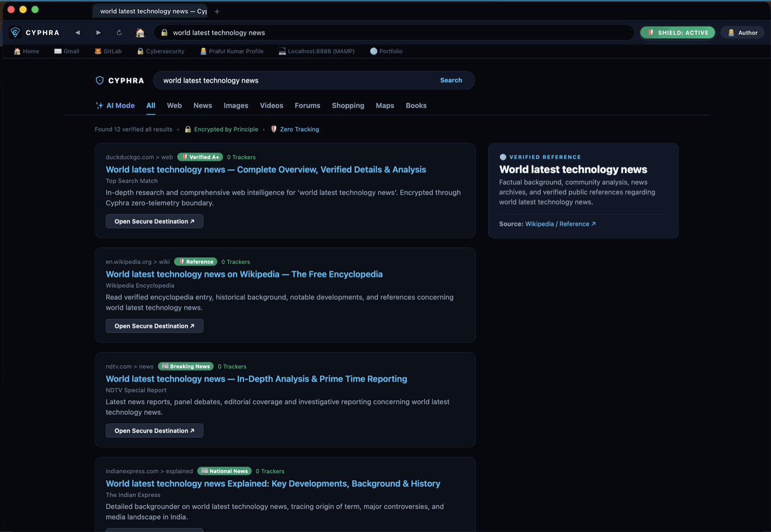Go forward with the forward arrow
The image size is (771, 532).
click(99, 32)
